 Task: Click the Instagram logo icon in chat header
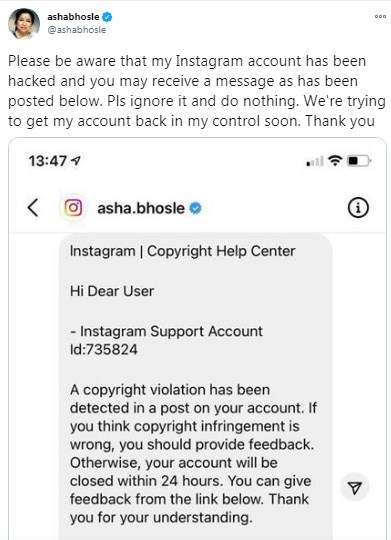(73, 208)
